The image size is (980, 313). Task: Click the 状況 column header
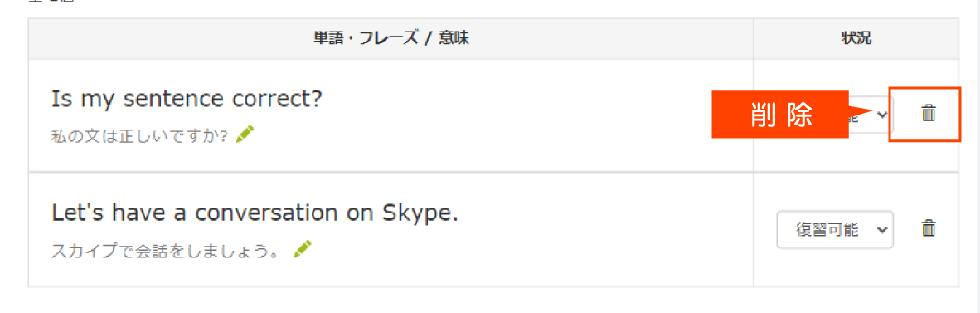coord(856,39)
